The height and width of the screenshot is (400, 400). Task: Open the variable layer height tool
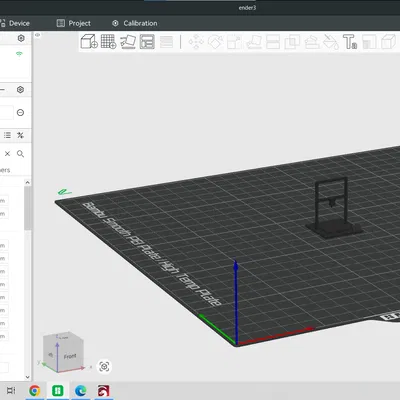[166, 42]
